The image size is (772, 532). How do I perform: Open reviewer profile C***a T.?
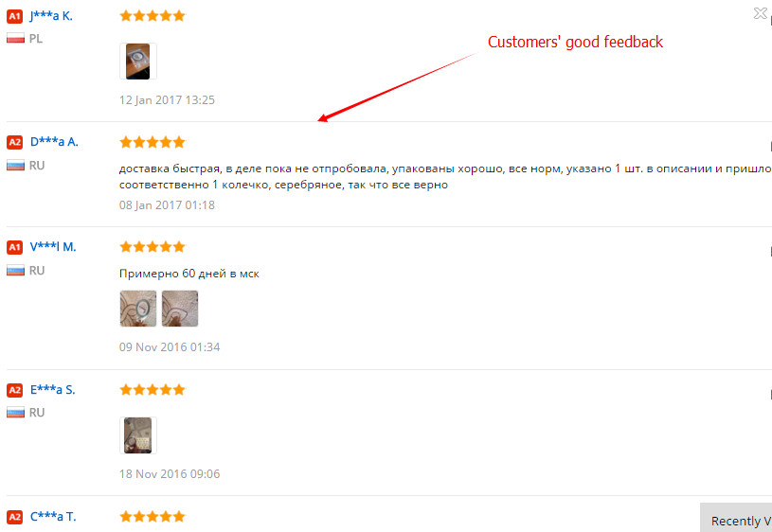[53, 517]
